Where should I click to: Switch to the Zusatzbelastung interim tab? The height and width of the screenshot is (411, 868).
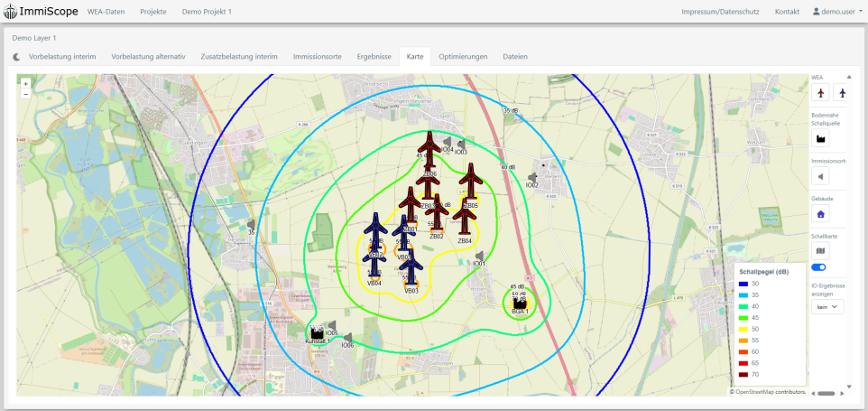pyautogui.click(x=239, y=57)
